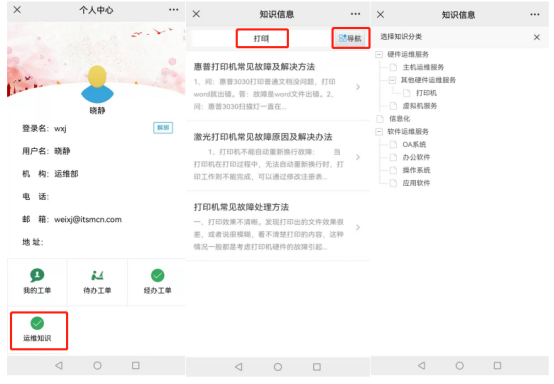Tap the 导航 navigation button
The width and height of the screenshot is (554, 384).
point(350,38)
